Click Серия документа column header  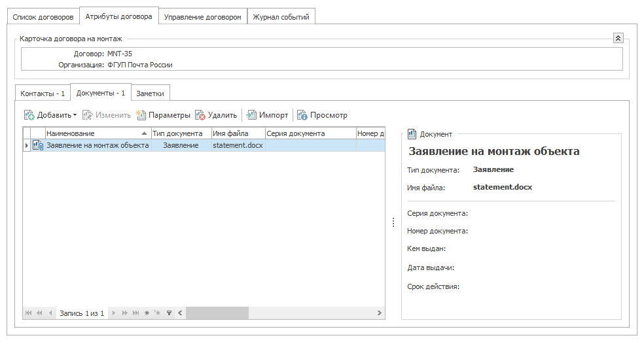point(310,133)
